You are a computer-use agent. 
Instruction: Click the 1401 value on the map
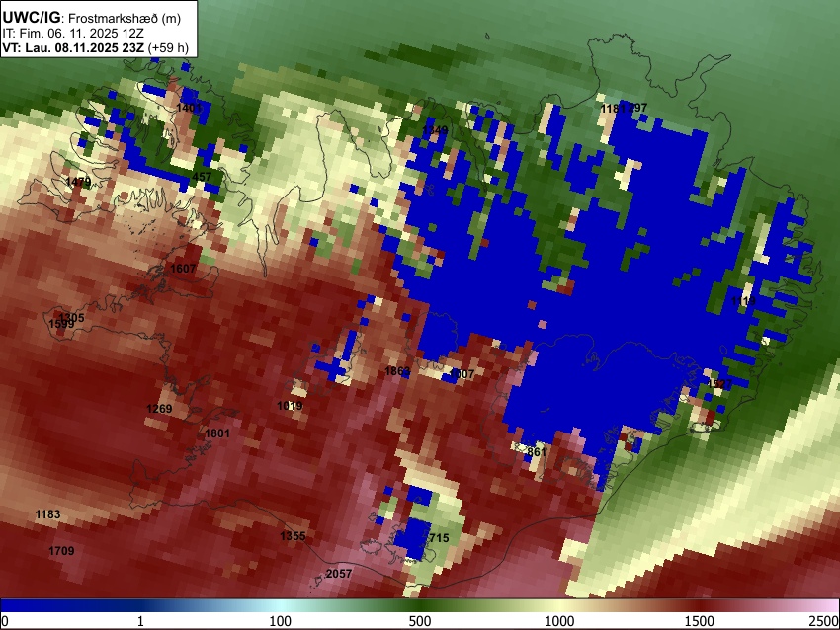pyautogui.click(x=189, y=108)
